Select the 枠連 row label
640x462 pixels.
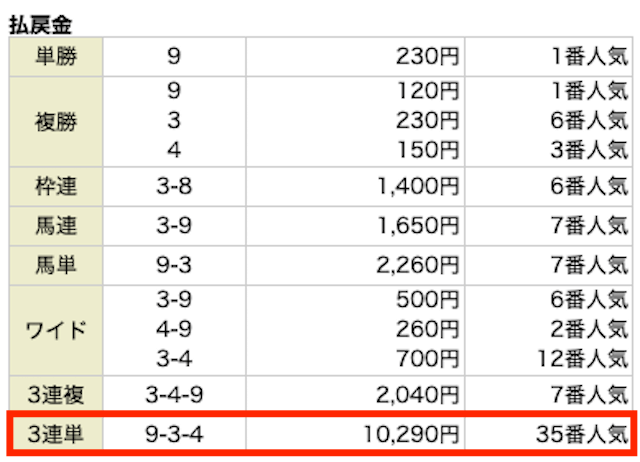point(55,186)
